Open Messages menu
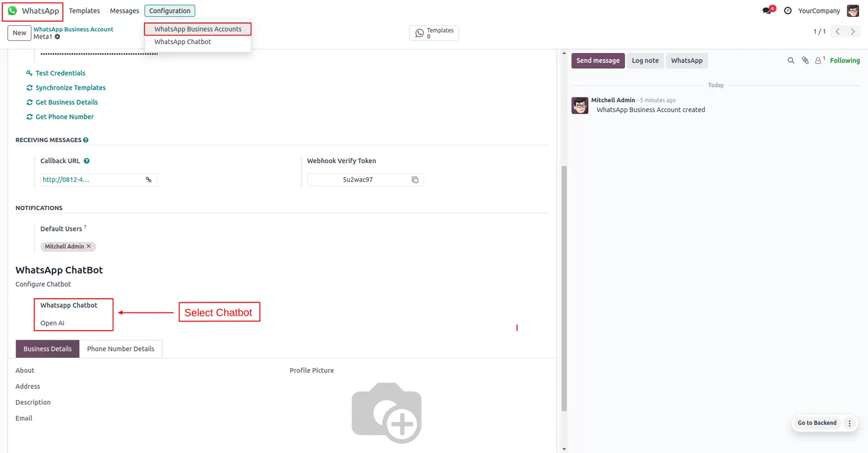The image size is (868, 453). (x=124, y=11)
